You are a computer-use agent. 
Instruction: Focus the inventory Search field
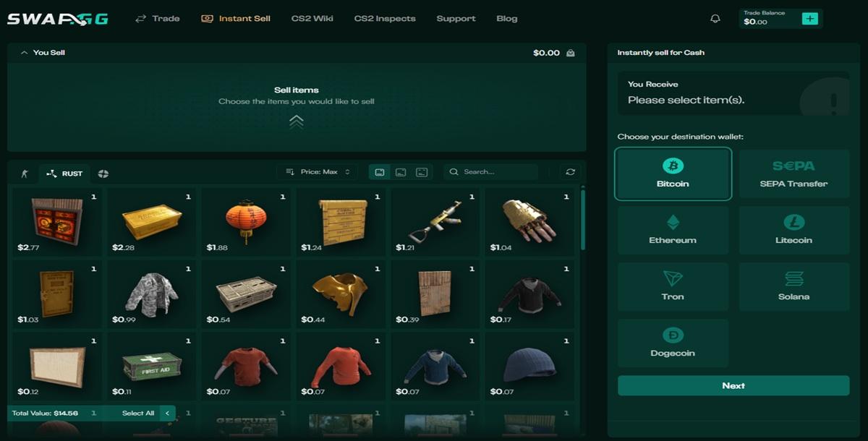click(491, 172)
